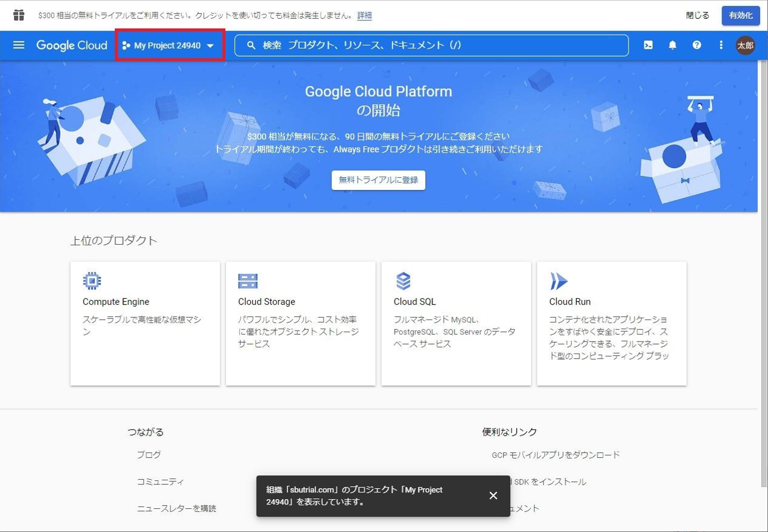Open the help question mark menu
This screenshot has height=532, width=768.
click(x=697, y=45)
